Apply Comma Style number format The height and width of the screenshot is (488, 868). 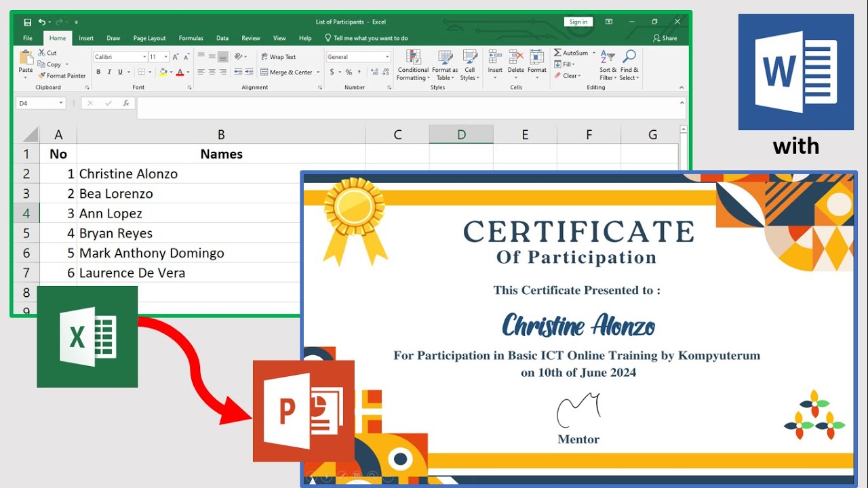pos(359,72)
